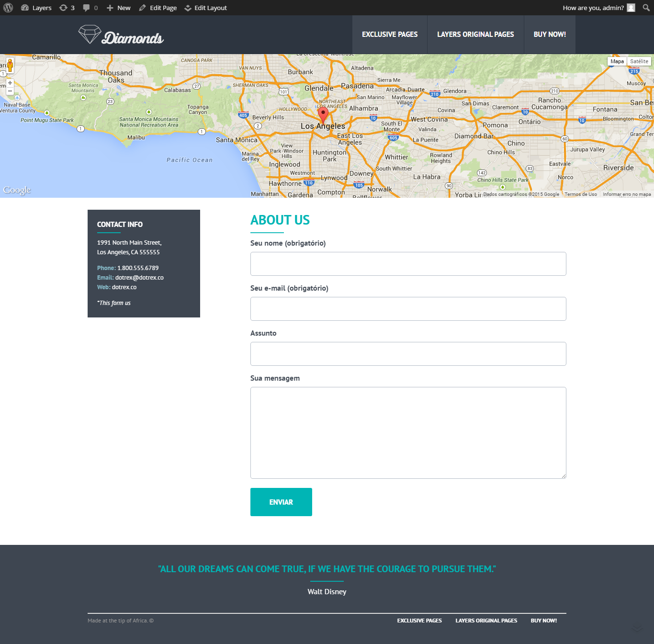The height and width of the screenshot is (644, 654).
Task: Click the New content plus item
Action: coord(118,8)
